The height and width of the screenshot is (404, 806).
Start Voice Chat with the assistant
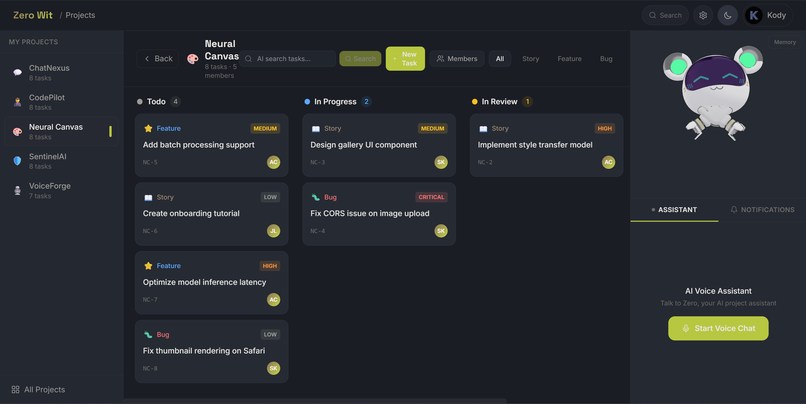point(718,328)
